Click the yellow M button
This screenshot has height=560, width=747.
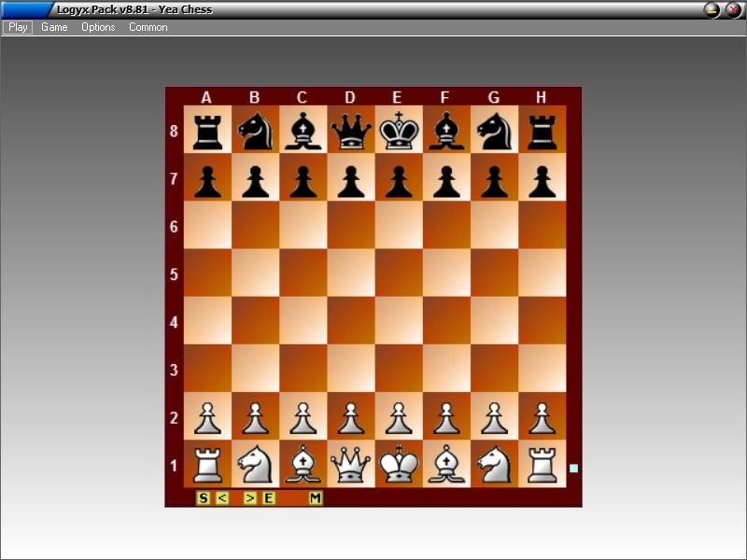[316, 498]
